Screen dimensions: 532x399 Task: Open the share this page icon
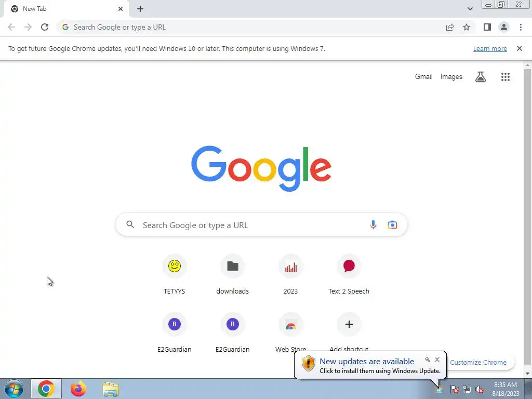click(450, 27)
